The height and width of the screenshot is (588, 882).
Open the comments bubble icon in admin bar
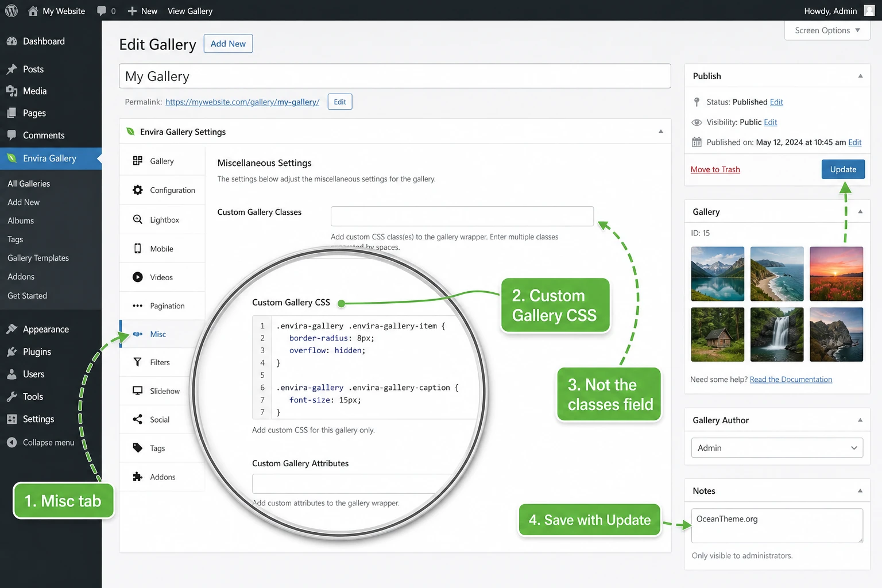[x=102, y=11]
